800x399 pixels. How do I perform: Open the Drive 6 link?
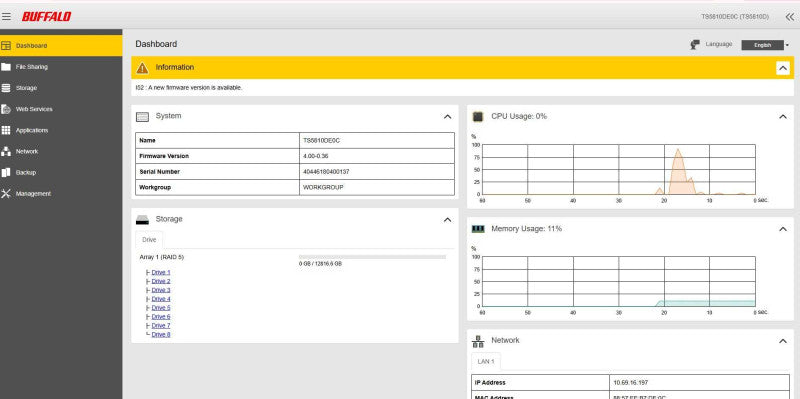[161, 317]
